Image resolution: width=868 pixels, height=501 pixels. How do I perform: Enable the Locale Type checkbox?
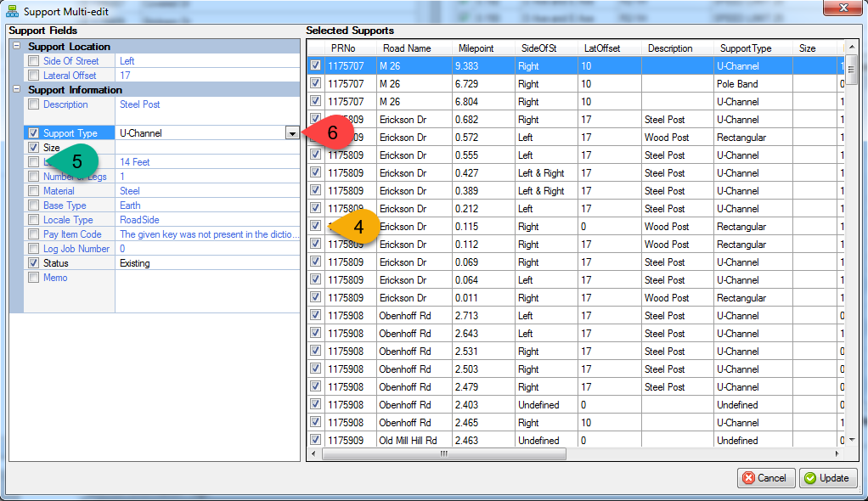[34, 220]
